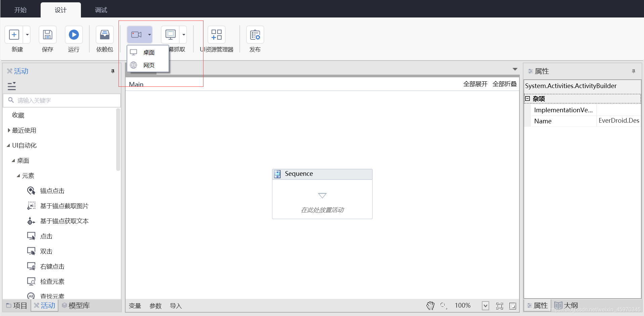Collapse the 元素 tree node
The width and height of the screenshot is (644, 316).
coord(18,176)
